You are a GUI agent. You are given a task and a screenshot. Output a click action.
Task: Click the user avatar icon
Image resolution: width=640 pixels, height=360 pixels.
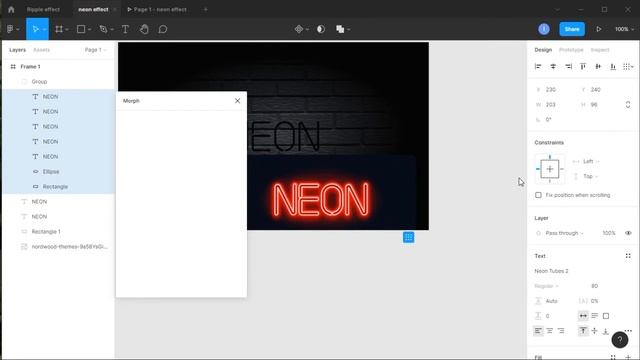[x=544, y=29]
